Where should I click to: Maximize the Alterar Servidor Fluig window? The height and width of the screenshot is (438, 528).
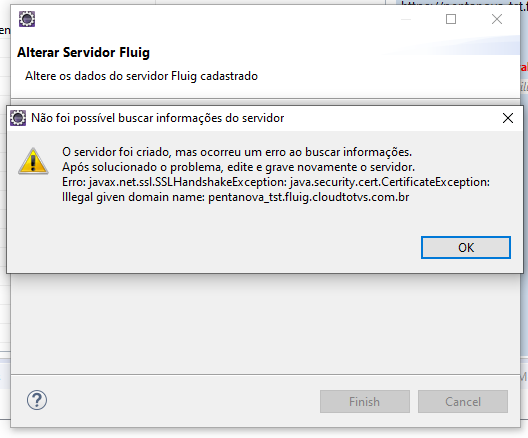[x=451, y=19]
